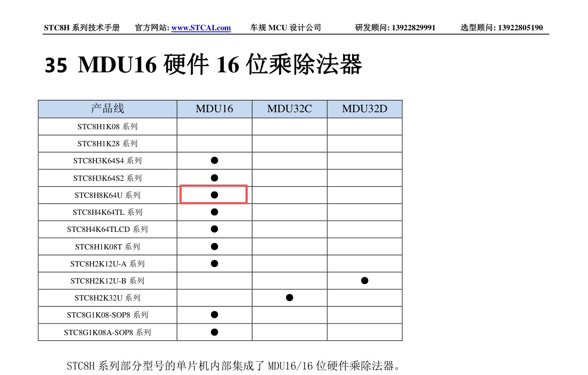The height and width of the screenshot is (375, 588).
Task: Select the STC8H2K12U-B 系列 row label
Action: [x=108, y=281]
